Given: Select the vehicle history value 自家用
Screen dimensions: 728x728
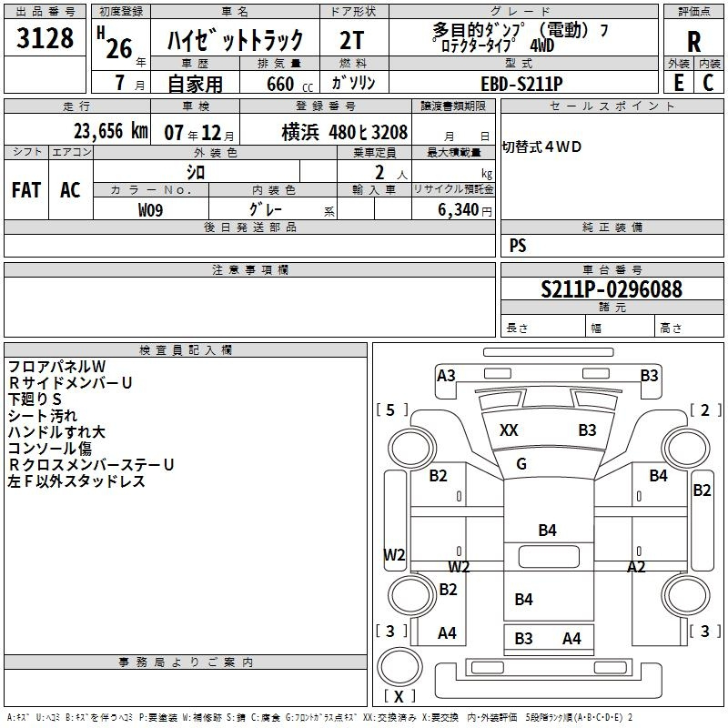Looking at the screenshot, I should point(195,84).
